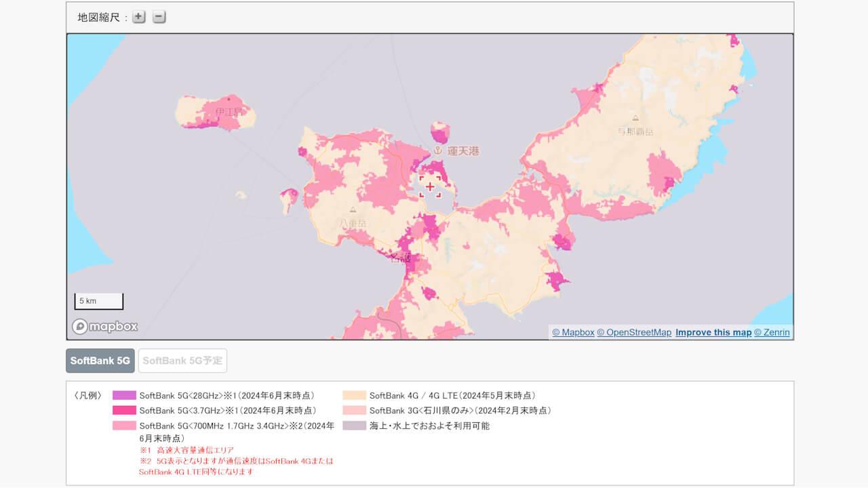The height and width of the screenshot is (488, 868).
Task: Click the 海上・水上 gray legend swatch
Action: [x=354, y=426]
